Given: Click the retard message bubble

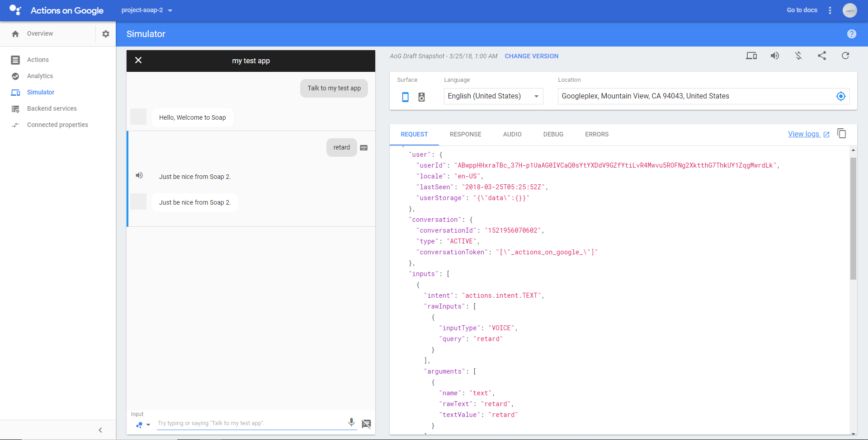Looking at the screenshot, I should point(342,148).
